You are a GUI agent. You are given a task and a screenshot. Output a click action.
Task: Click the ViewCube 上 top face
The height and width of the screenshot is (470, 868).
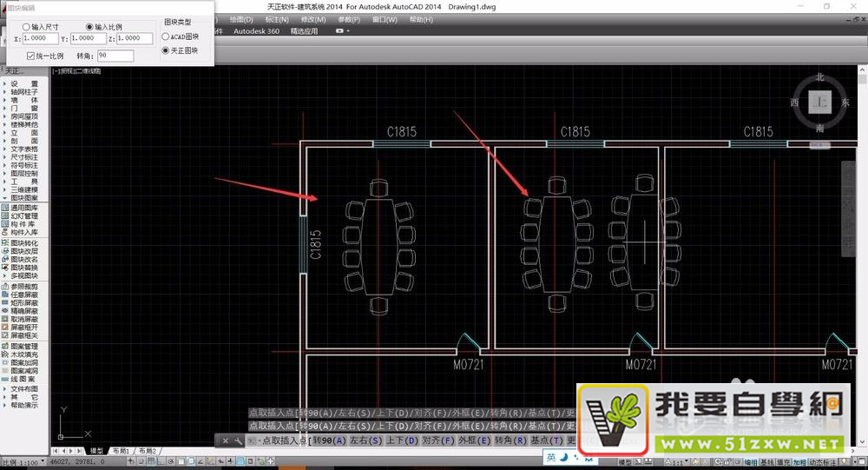(820, 103)
